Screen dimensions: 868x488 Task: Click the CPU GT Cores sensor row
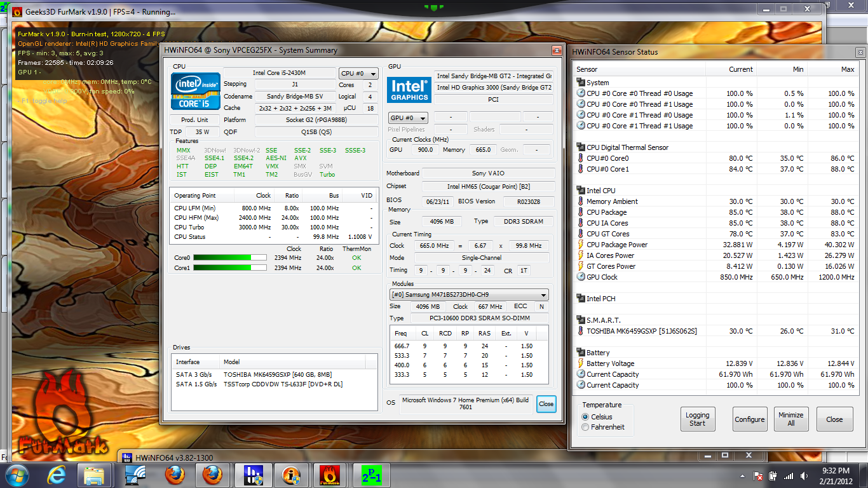click(x=715, y=234)
